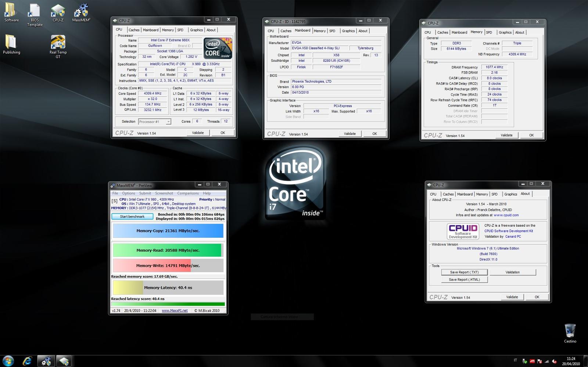
Task: Click Save Report (.HTML) button
Action: pyautogui.click(x=465, y=280)
